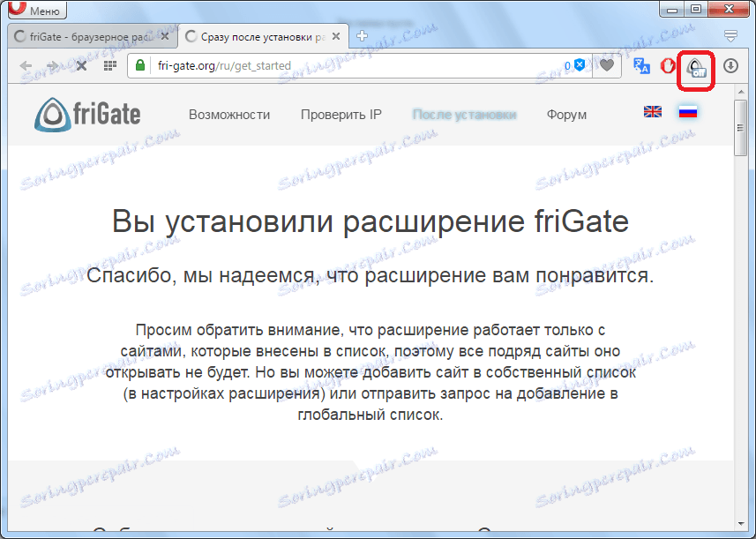The height and width of the screenshot is (539, 756).
Task: Open a new tab with plus button
Action: click(x=362, y=35)
